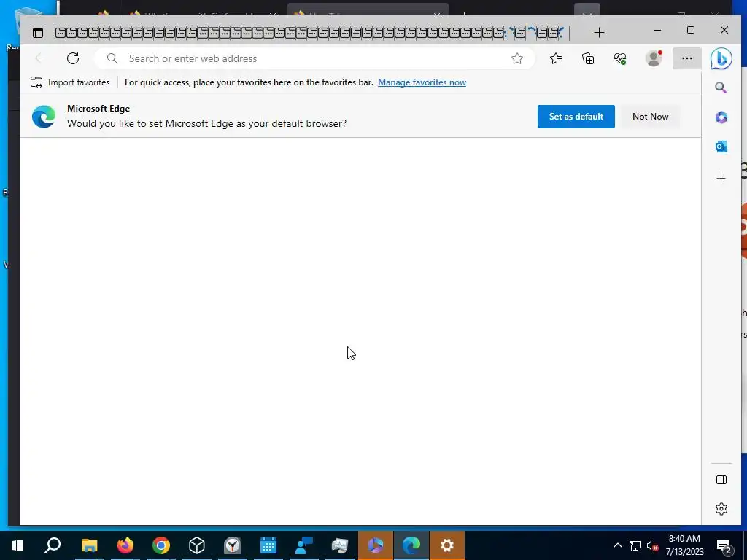Open the cube app in taskbar

point(197,545)
